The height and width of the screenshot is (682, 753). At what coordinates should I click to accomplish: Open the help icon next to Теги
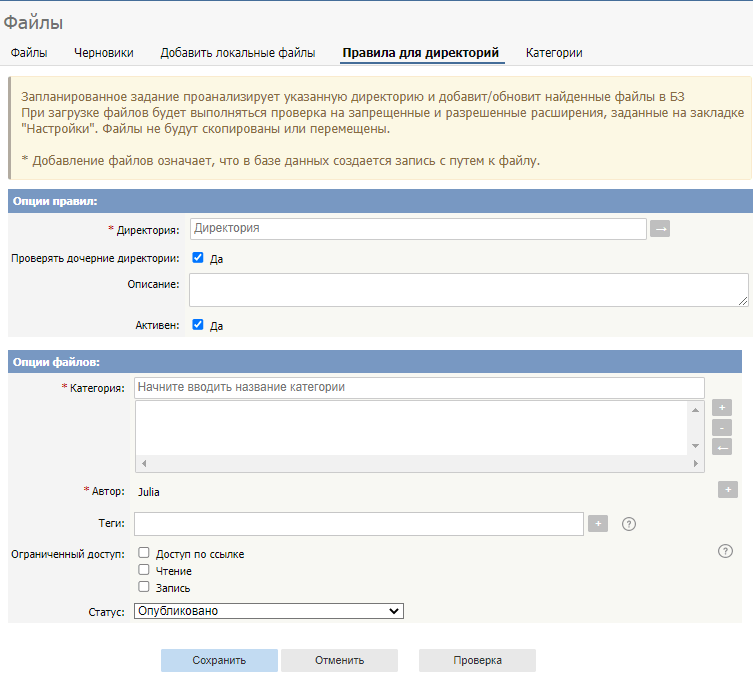tap(629, 524)
